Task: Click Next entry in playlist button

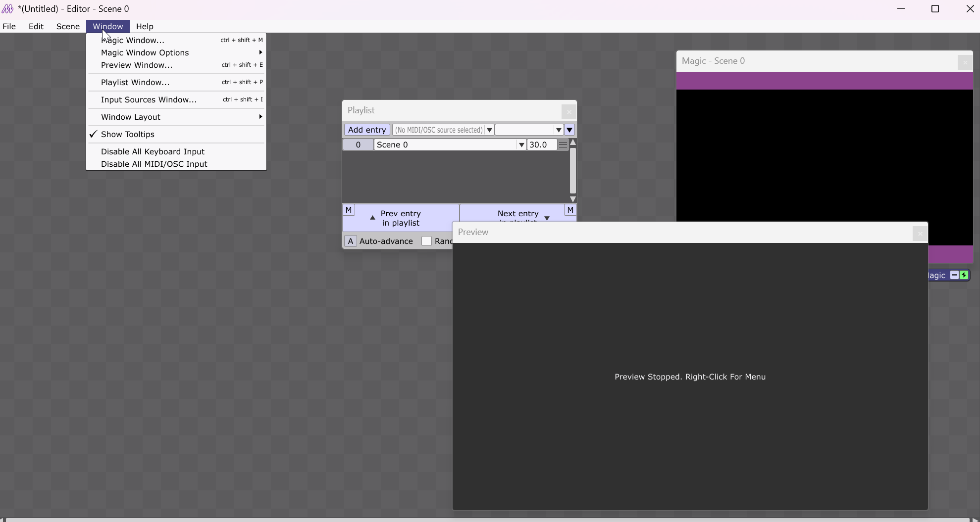Action: (518, 213)
